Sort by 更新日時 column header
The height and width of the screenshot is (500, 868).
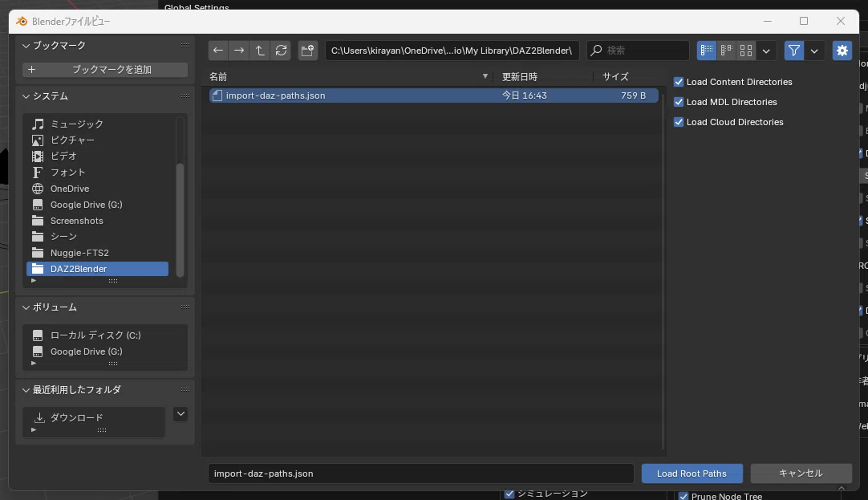point(519,76)
